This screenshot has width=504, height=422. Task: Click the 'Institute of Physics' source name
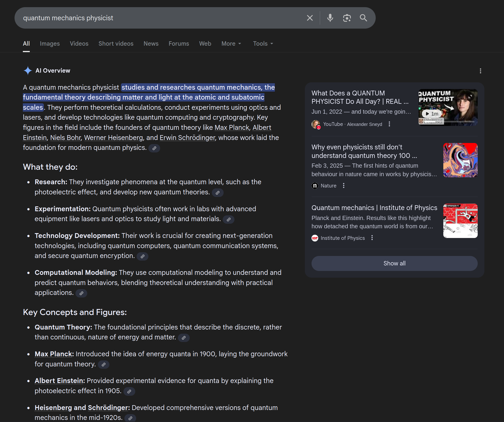point(342,238)
